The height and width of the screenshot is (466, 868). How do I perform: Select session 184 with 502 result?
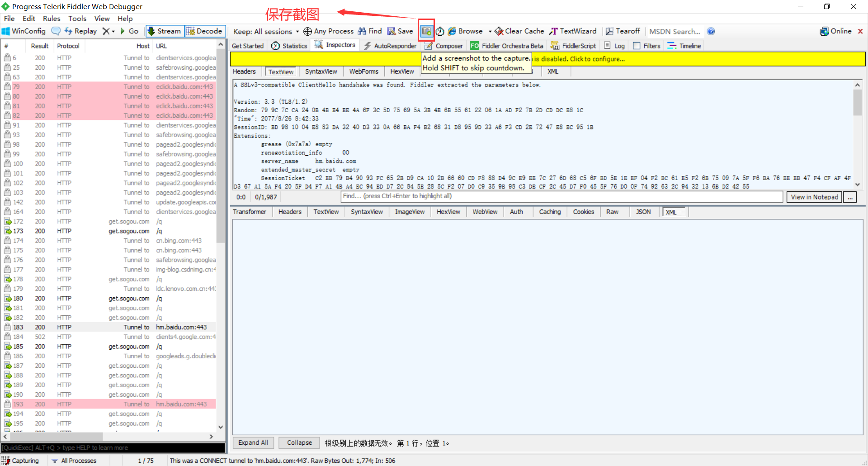108,337
